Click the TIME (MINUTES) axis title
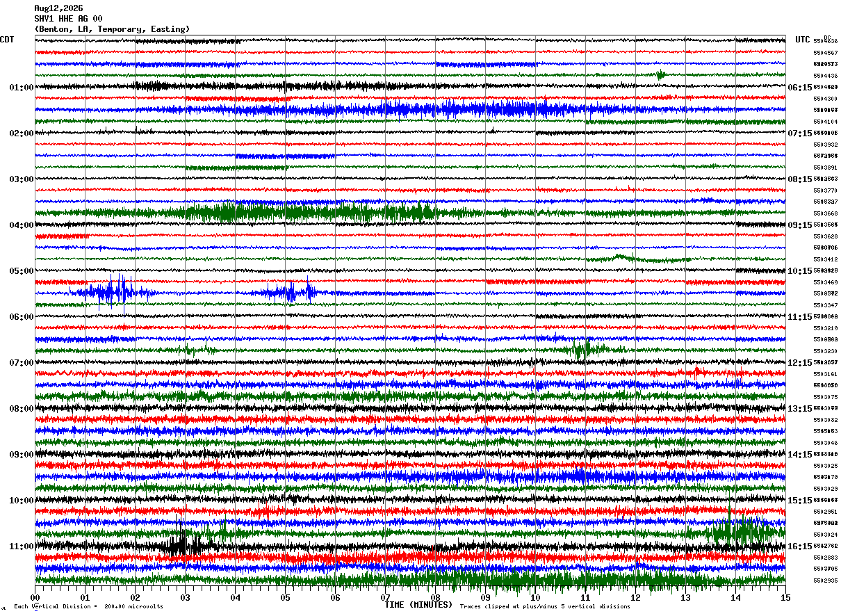Screen dimensions: 841x616 coord(418,605)
